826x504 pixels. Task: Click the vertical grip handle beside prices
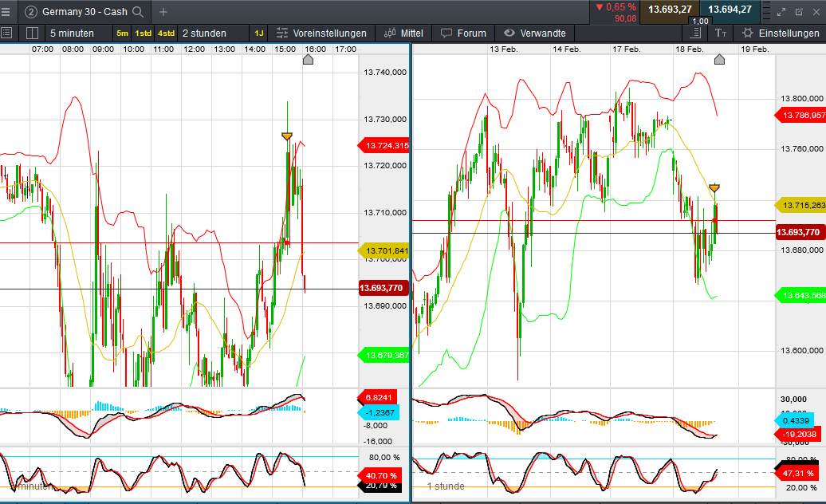(x=766, y=12)
